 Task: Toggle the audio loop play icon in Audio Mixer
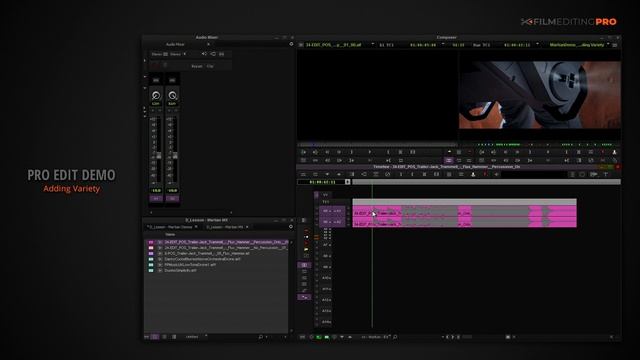click(213, 54)
